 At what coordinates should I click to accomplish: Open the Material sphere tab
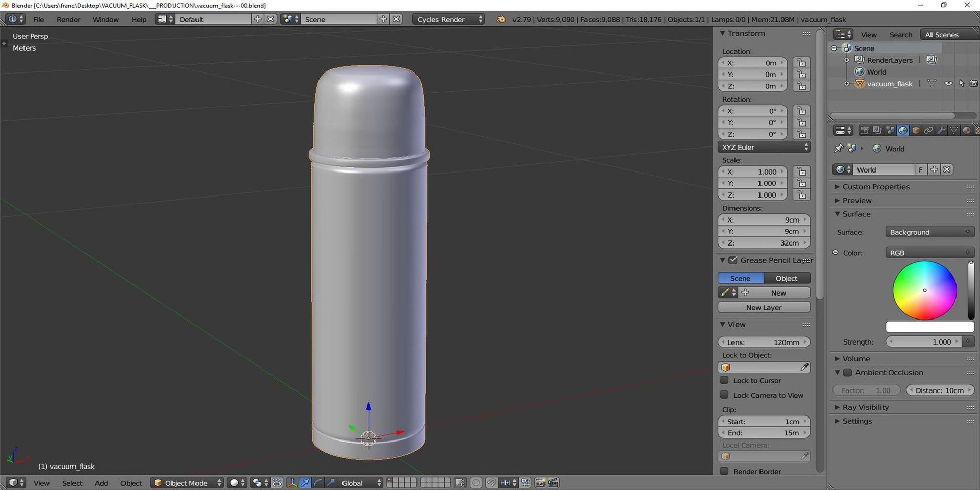(967, 131)
